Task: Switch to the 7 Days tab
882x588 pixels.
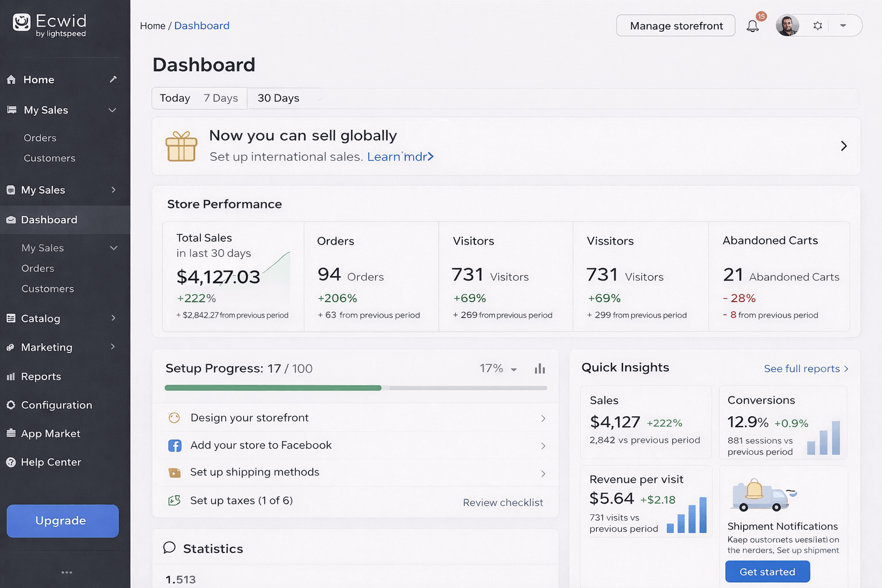Action: (220, 98)
